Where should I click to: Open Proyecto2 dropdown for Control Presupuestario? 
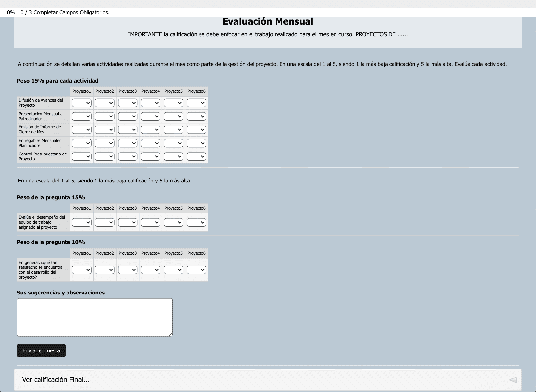point(105,157)
